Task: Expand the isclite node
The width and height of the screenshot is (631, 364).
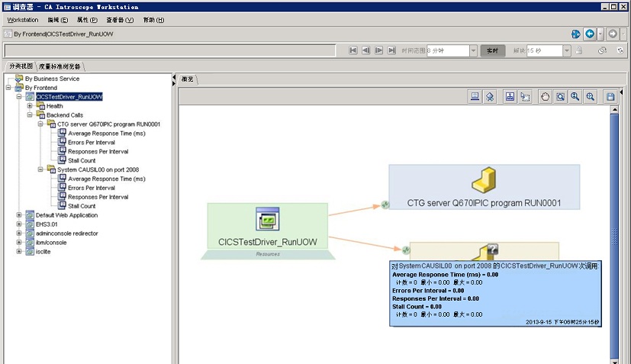Action: [x=19, y=251]
